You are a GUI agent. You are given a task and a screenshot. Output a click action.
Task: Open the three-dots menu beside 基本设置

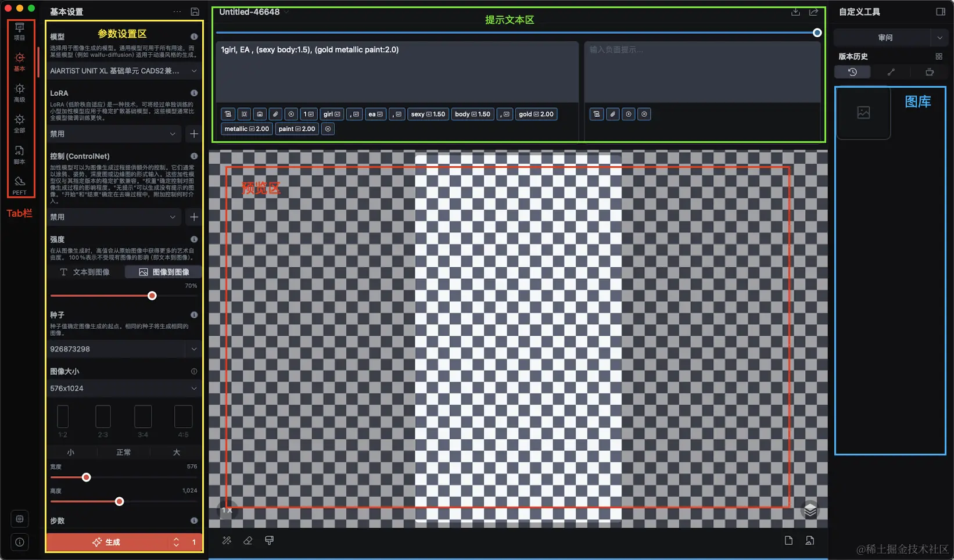[177, 12]
